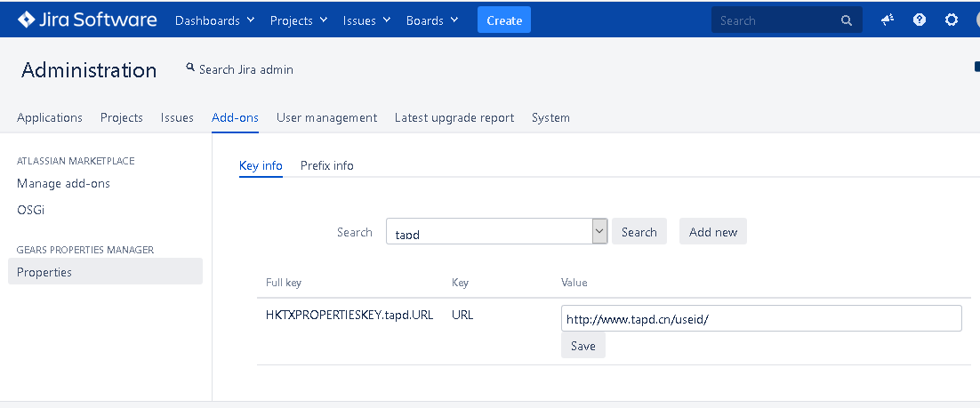Open Manage add-ons in sidebar

(63, 184)
